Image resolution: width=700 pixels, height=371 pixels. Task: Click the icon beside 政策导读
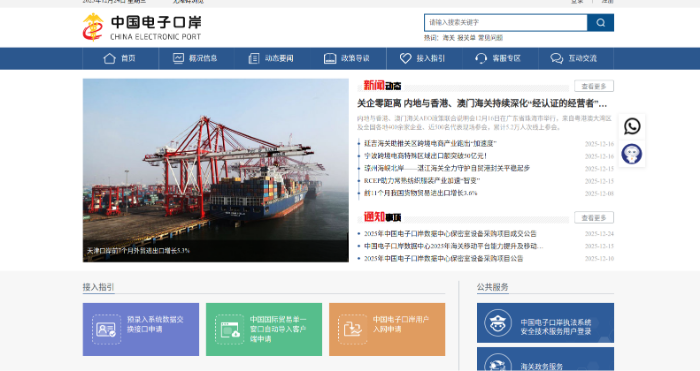(330, 58)
